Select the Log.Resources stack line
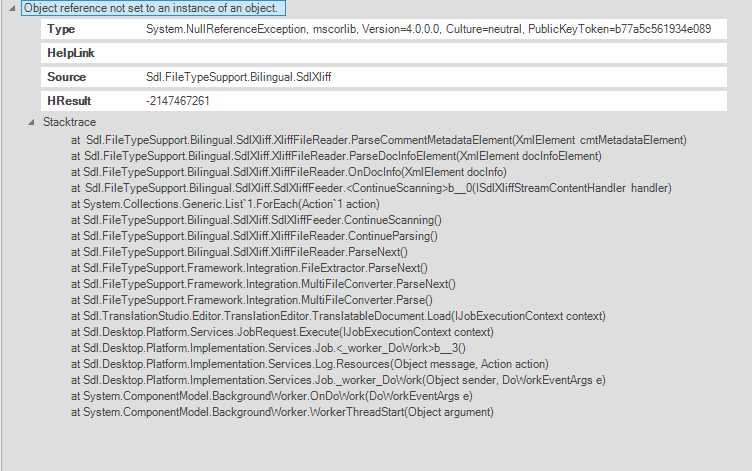Image resolution: width=752 pixels, height=471 pixels. [310, 364]
